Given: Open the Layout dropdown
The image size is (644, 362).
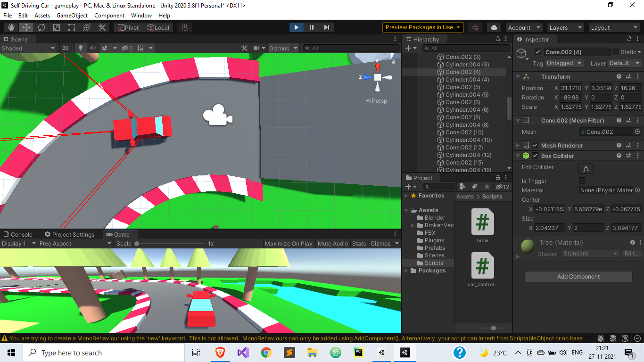Looking at the screenshot, I should click(614, 27).
